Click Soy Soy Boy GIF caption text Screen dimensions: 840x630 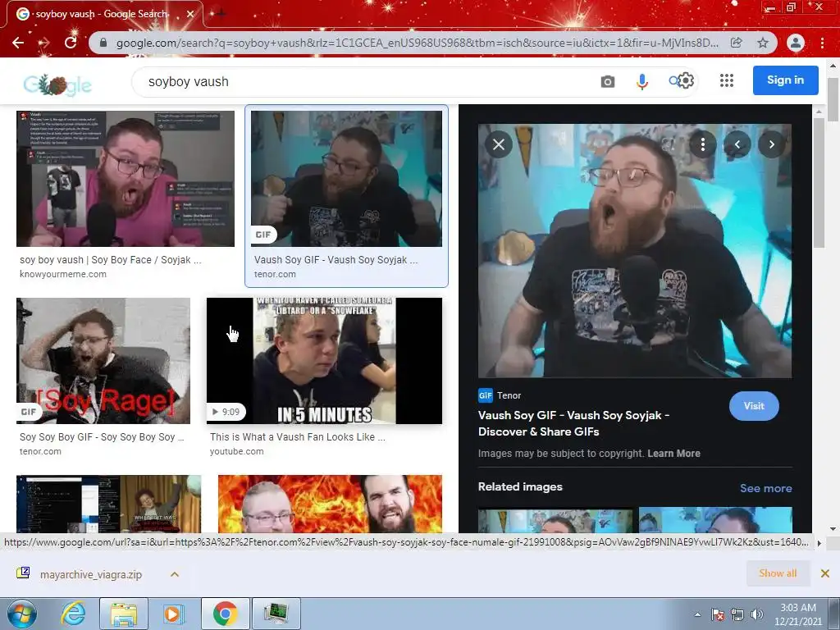coord(102,436)
